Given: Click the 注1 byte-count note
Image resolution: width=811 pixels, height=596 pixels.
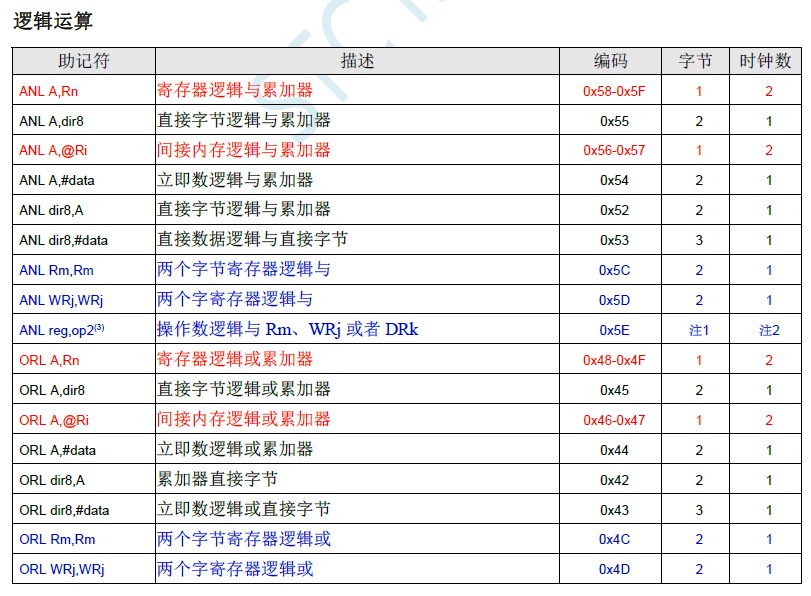Looking at the screenshot, I should (x=699, y=331).
